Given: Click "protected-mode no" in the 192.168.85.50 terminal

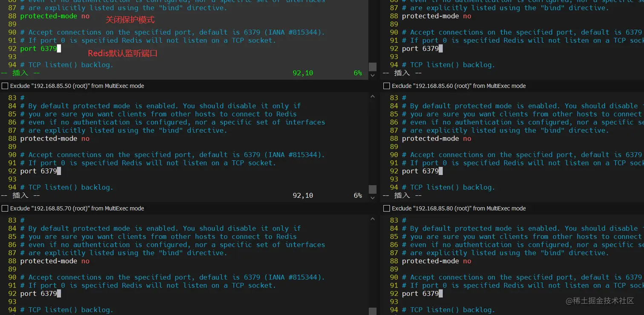Looking at the screenshot, I should pos(55,139).
